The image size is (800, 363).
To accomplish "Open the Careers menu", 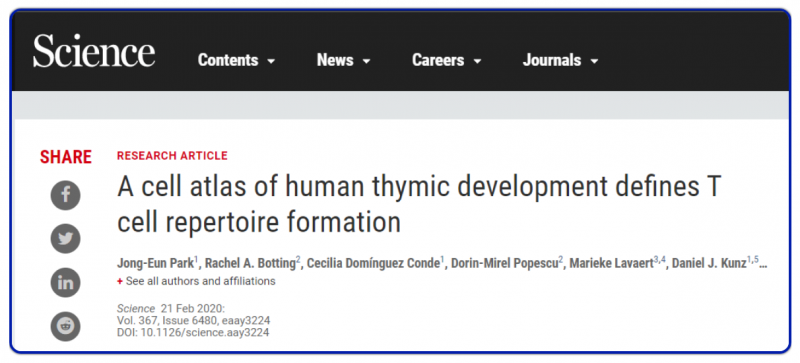I will (446, 60).
